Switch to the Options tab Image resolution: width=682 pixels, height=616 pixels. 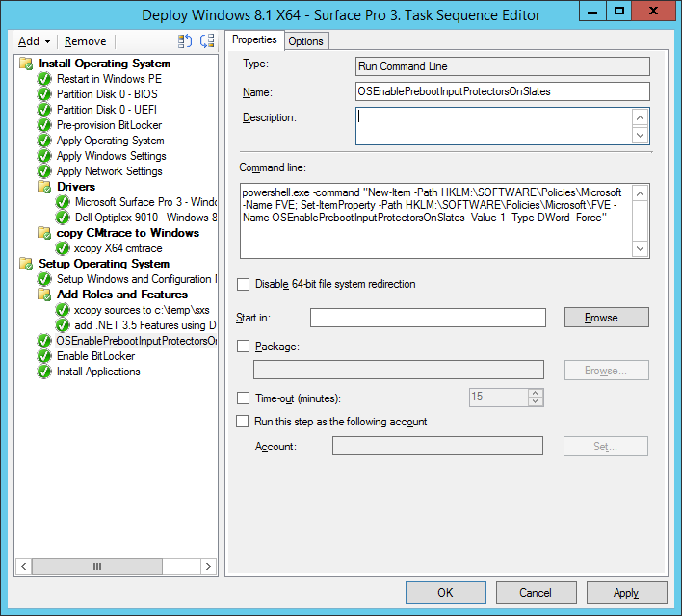pyautogui.click(x=305, y=41)
